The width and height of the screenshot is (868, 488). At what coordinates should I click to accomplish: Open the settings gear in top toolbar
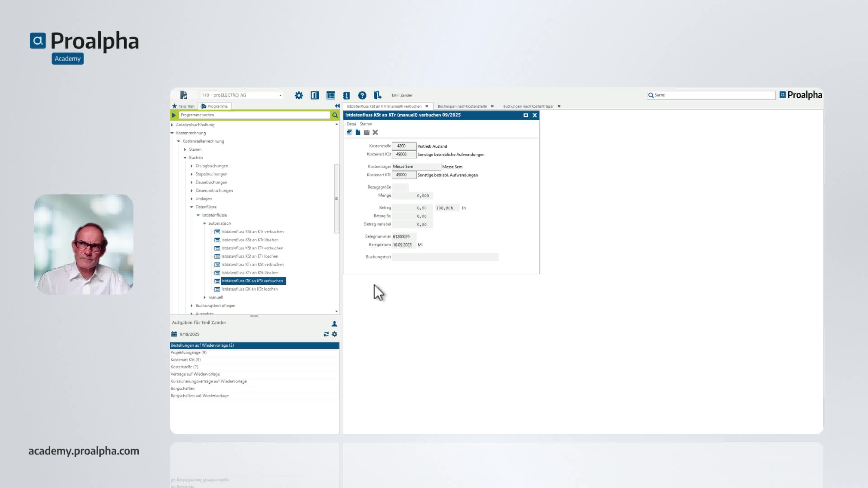(x=299, y=95)
